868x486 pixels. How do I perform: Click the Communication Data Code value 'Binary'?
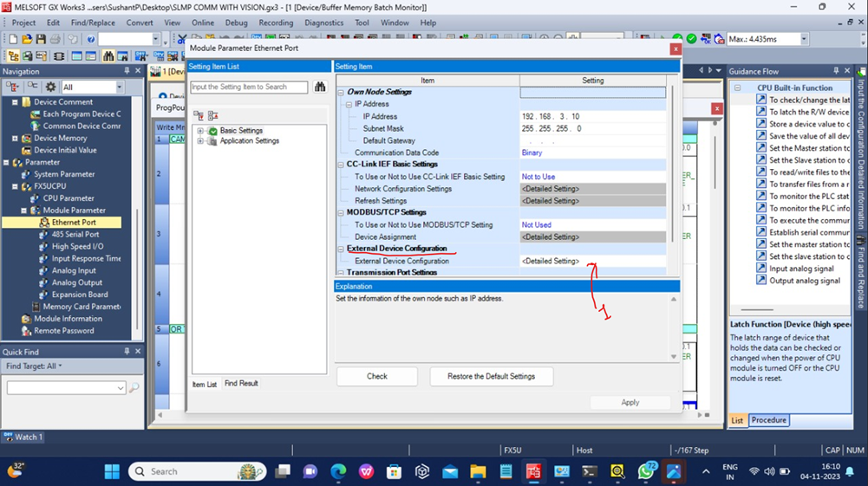click(532, 152)
